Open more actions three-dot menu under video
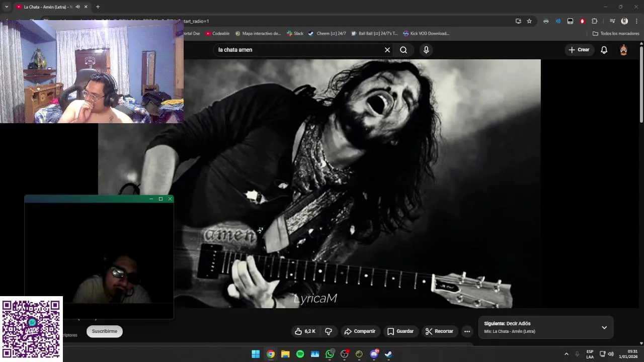The width and height of the screenshot is (644, 362). [467, 331]
